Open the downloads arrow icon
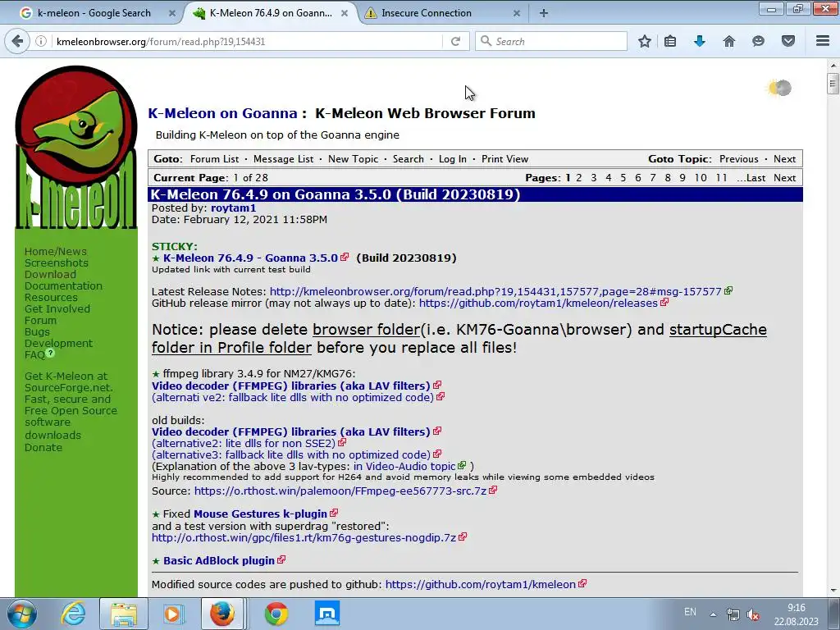Image resolution: width=840 pixels, height=630 pixels. coord(700,41)
